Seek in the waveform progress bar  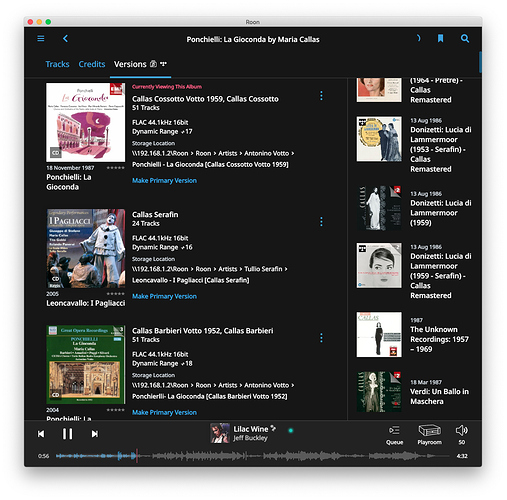coord(252,456)
